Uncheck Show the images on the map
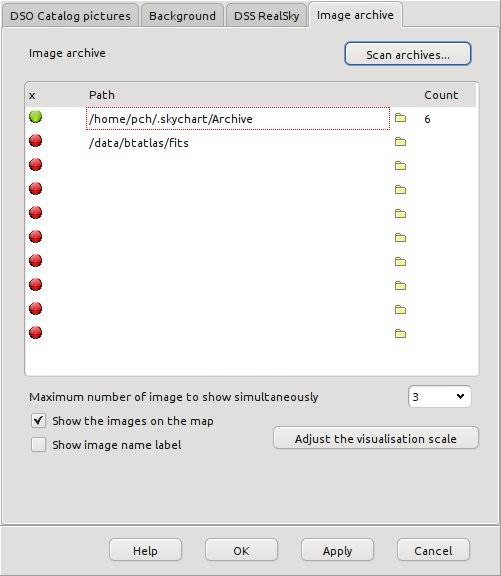The width and height of the screenshot is (501, 576). pos(39,421)
